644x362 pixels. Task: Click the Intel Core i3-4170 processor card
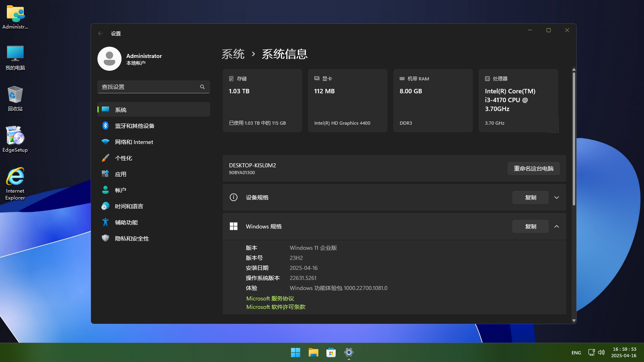pyautogui.click(x=518, y=101)
